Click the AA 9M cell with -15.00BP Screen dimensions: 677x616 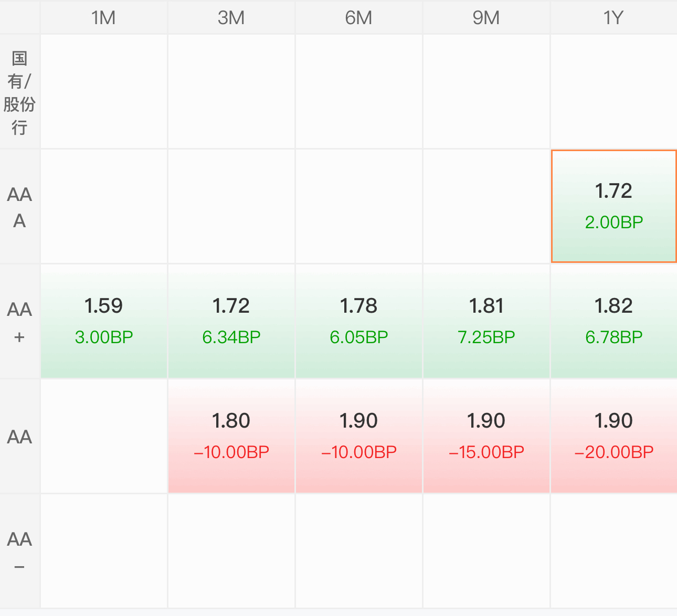point(486,436)
